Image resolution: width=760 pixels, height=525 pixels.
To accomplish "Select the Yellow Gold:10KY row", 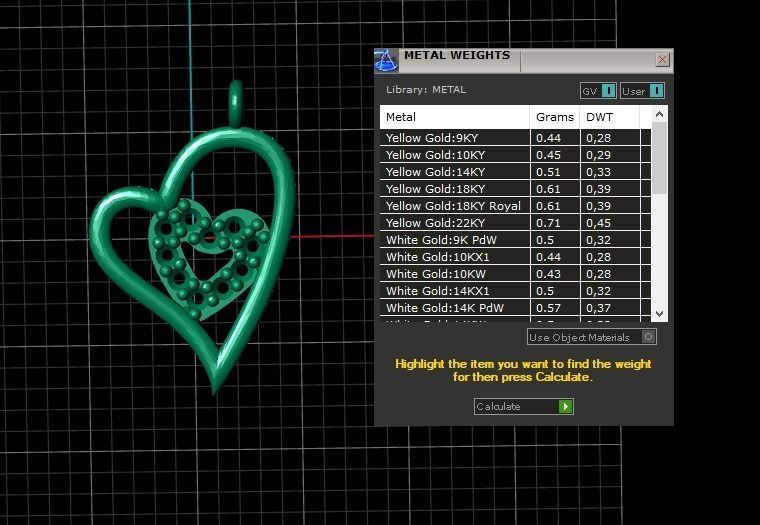I will click(515, 155).
